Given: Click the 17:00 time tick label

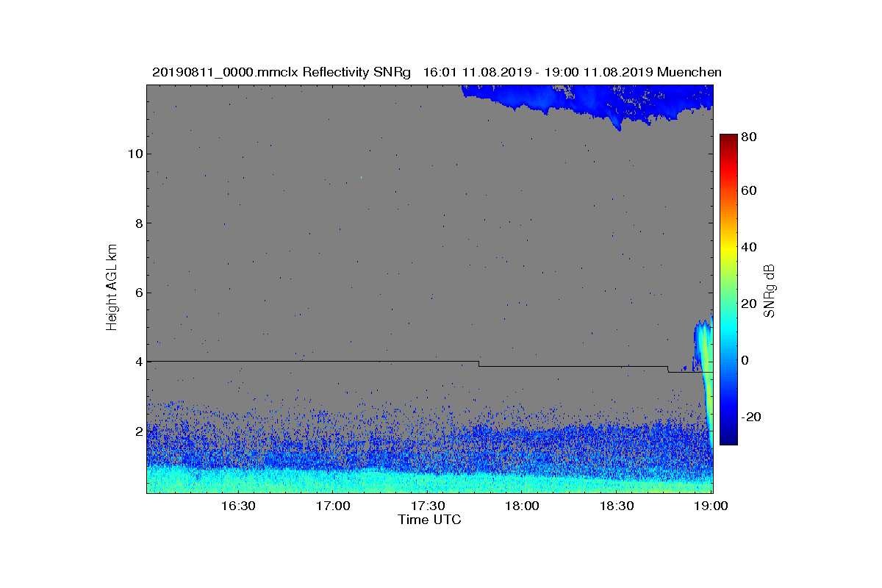Looking at the screenshot, I should [332, 506].
